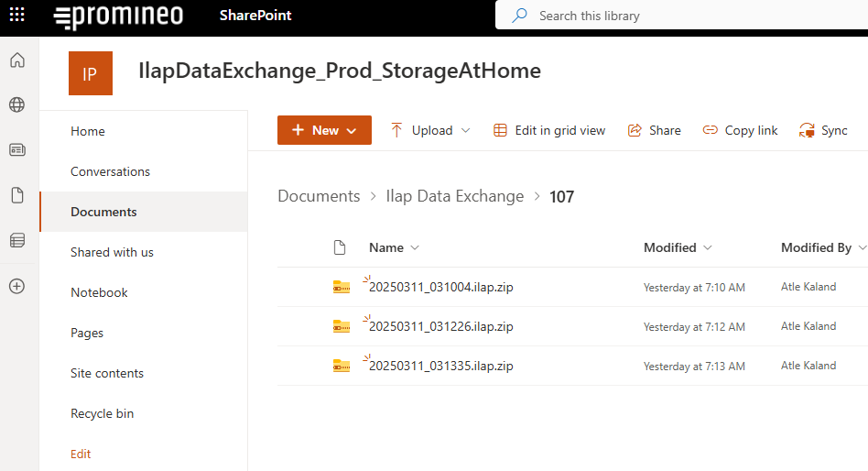Click the Create plus icon in left rail

pyautogui.click(x=16, y=286)
